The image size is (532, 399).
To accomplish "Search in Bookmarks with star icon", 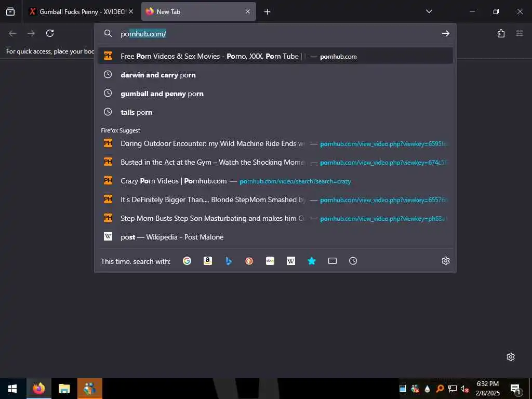I will pos(312,261).
